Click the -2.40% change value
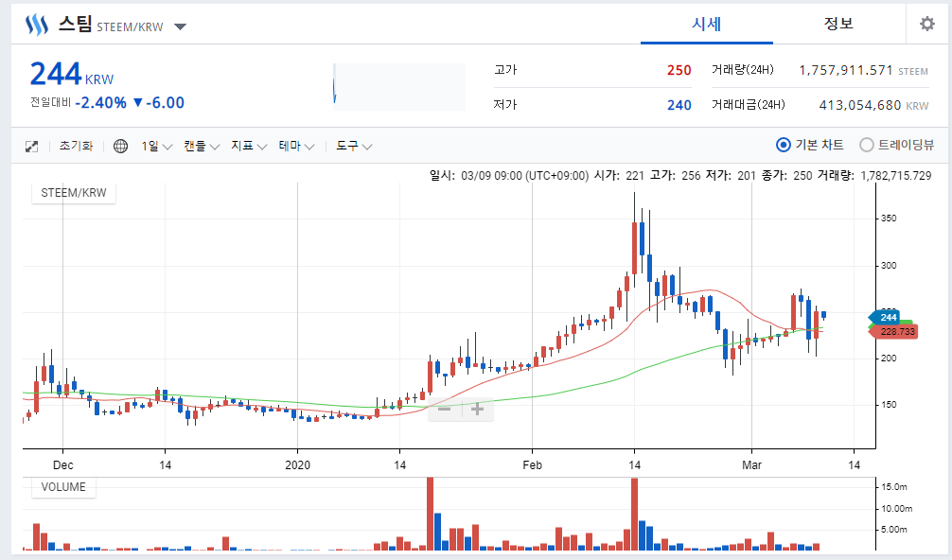Screen dimensions: 952x560 pyautogui.click(x=101, y=102)
